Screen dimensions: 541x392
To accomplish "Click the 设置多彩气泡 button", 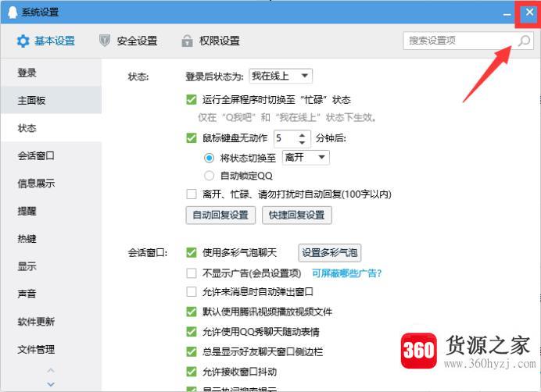I will pyautogui.click(x=329, y=253).
